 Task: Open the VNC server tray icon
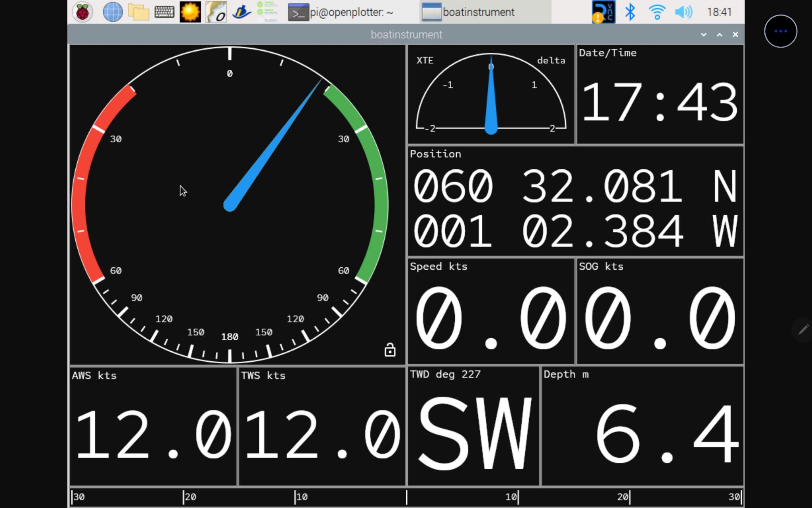603,12
